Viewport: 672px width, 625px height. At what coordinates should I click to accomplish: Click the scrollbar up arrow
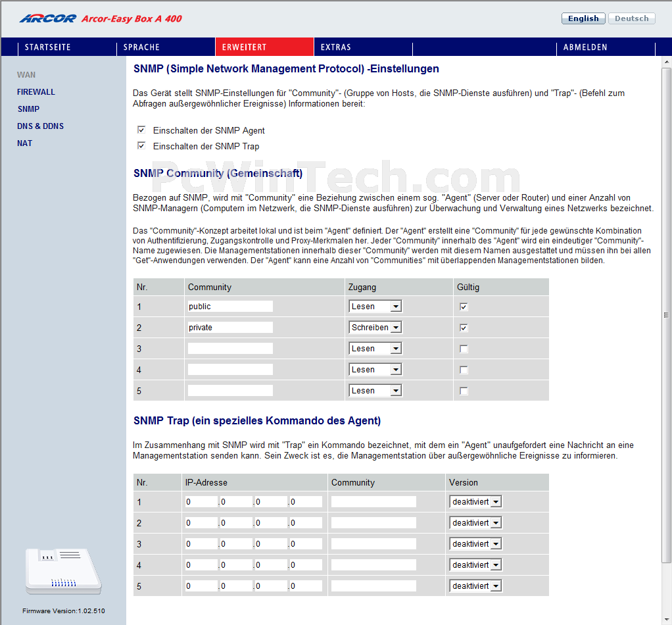[x=666, y=62]
